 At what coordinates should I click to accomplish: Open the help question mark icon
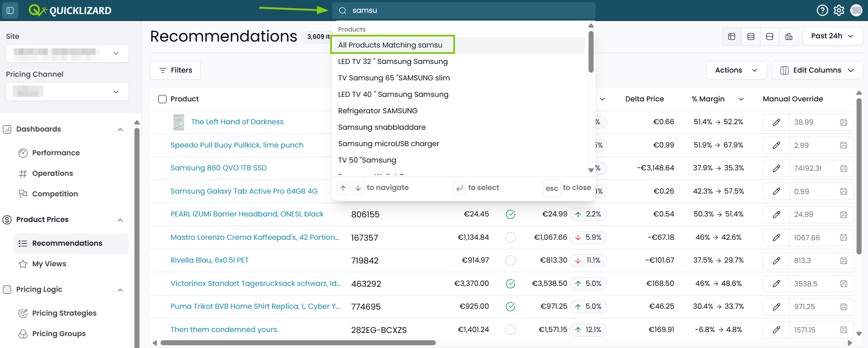[x=822, y=11]
